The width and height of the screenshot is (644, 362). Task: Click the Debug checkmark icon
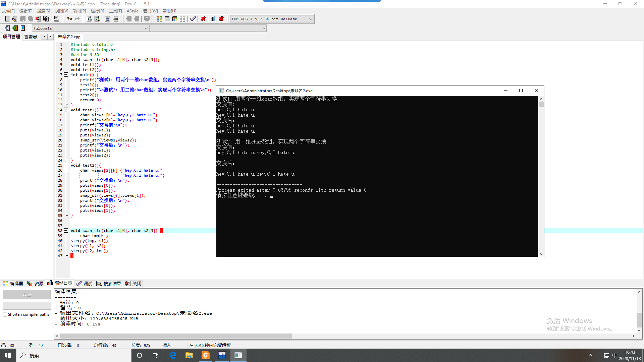[x=193, y=19]
